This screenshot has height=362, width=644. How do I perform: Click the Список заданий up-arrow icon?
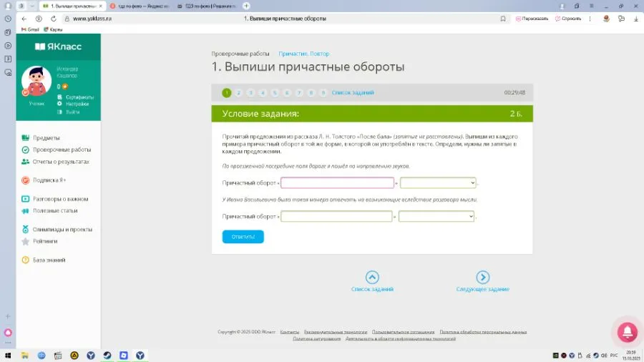coord(372,278)
